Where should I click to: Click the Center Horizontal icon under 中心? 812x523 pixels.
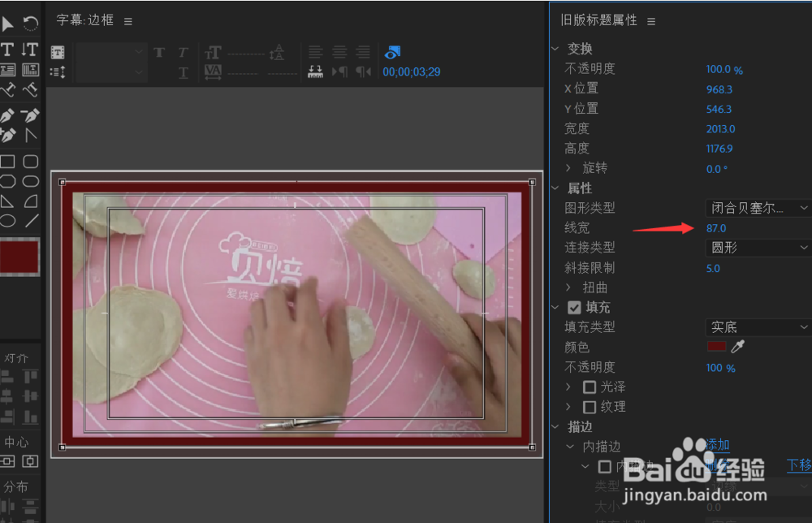30,461
